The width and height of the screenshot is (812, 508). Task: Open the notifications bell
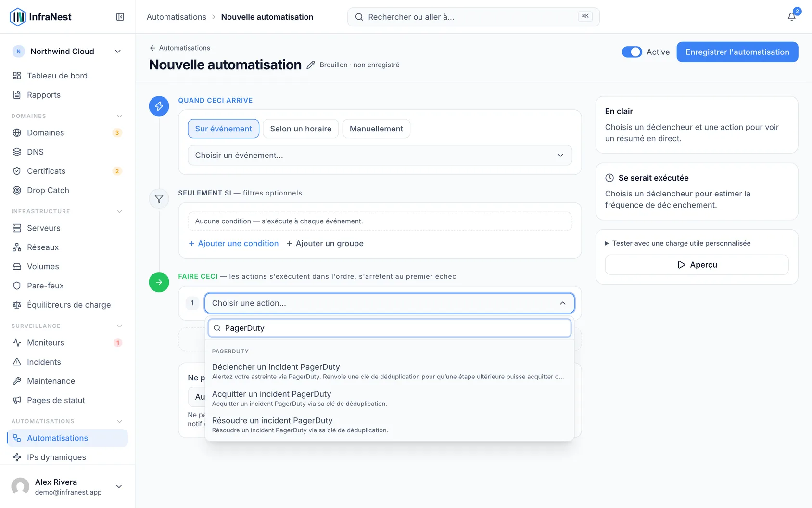[791, 17]
